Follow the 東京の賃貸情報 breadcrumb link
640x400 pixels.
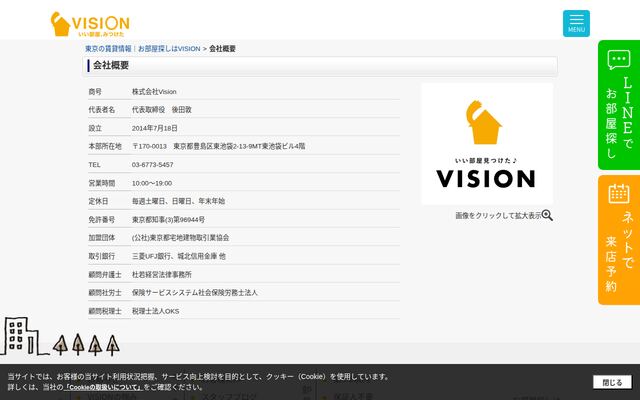(108, 49)
